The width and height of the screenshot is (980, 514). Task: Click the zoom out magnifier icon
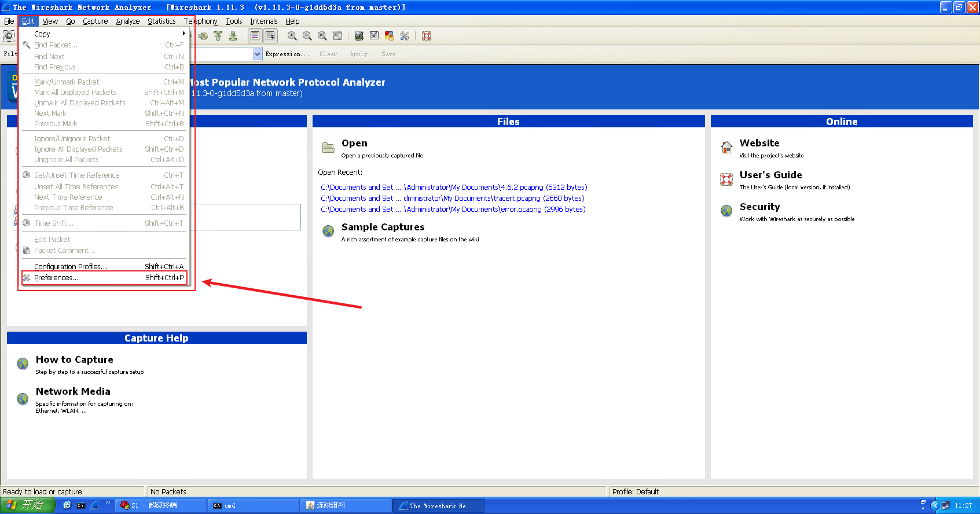pos(307,36)
